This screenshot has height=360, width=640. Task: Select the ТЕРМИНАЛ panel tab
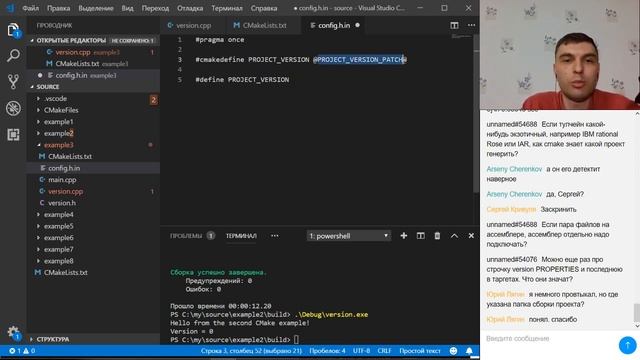click(x=241, y=236)
